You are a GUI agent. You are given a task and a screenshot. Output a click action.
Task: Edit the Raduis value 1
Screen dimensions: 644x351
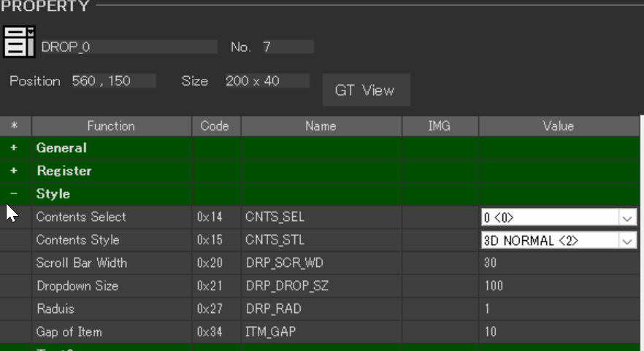[558, 309]
